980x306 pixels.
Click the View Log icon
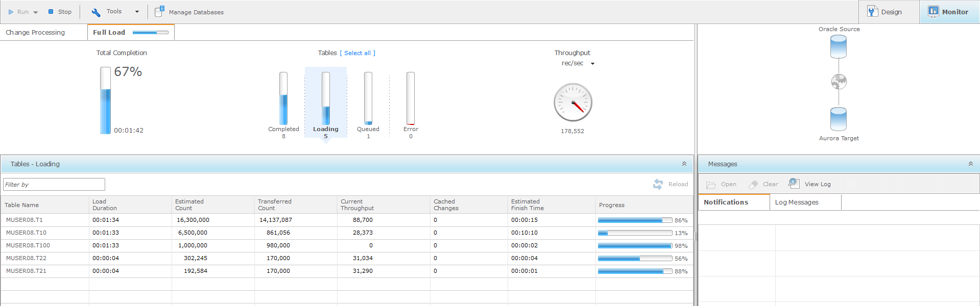pyautogui.click(x=794, y=184)
